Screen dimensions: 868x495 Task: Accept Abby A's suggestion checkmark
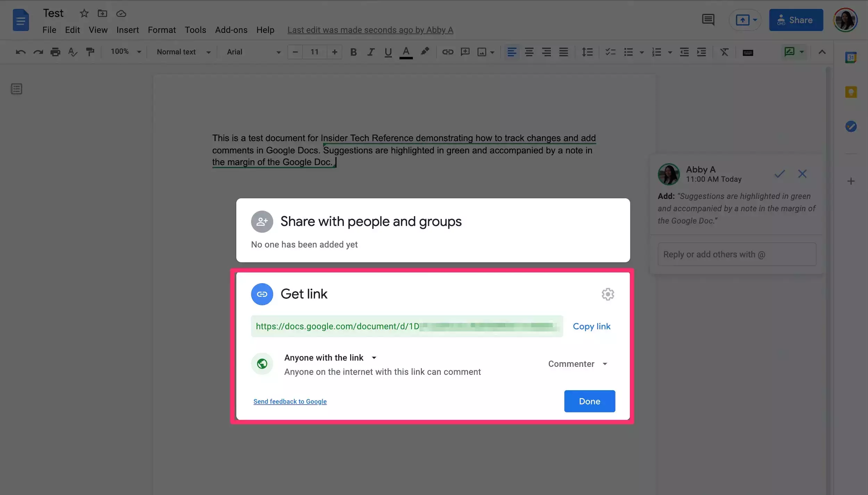click(x=779, y=174)
